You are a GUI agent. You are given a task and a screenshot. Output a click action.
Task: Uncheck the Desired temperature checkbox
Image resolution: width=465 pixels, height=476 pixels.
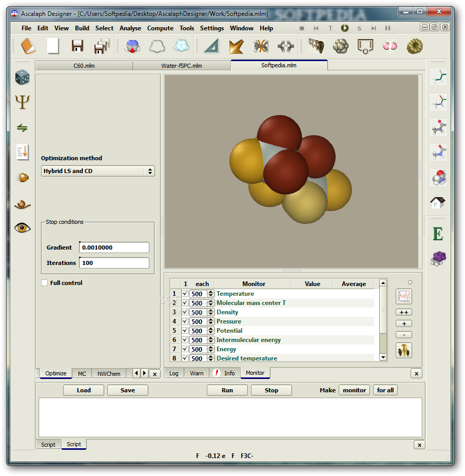click(185, 358)
